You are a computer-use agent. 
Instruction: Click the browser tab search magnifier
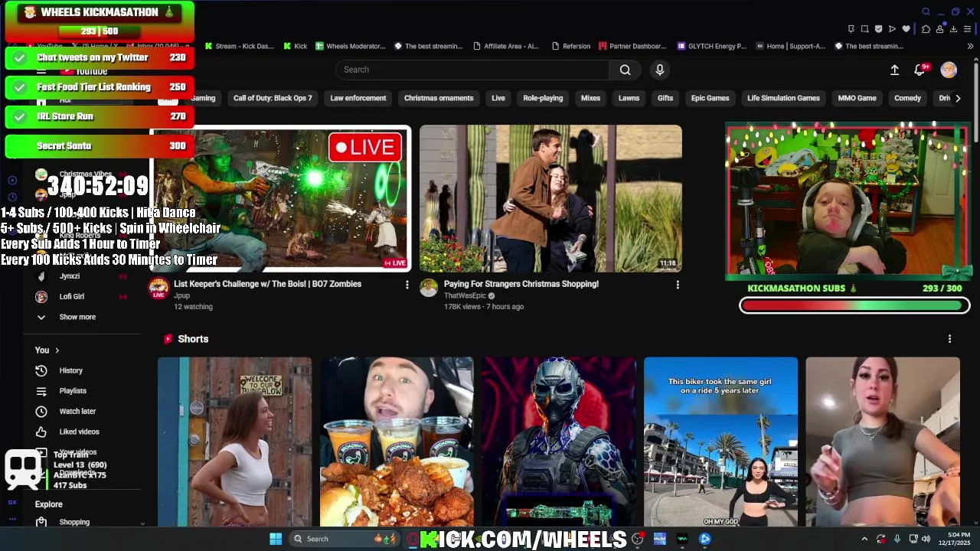pos(926,11)
